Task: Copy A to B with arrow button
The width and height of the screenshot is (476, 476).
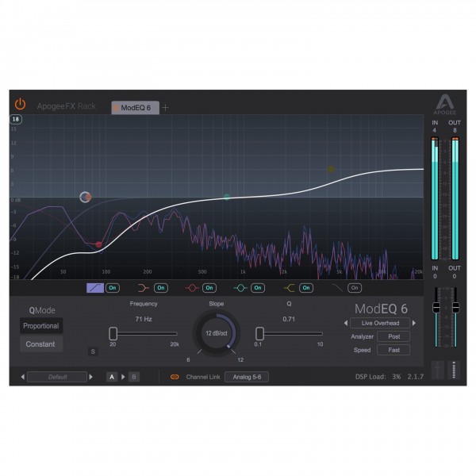Action: pos(123,377)
